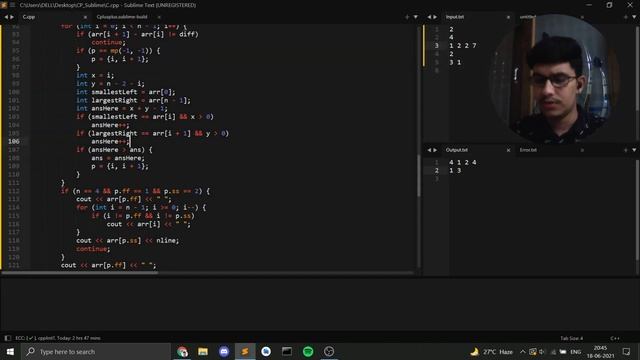Open File Explorer from the taskbar
Image resolution: width=640 pixels, height=360 pixels.
(203, 351)
